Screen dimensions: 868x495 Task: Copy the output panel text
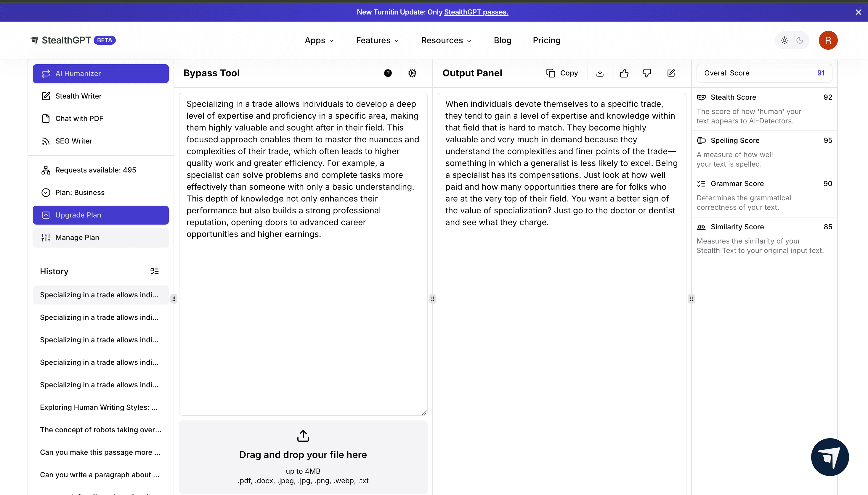click(562, 73)
